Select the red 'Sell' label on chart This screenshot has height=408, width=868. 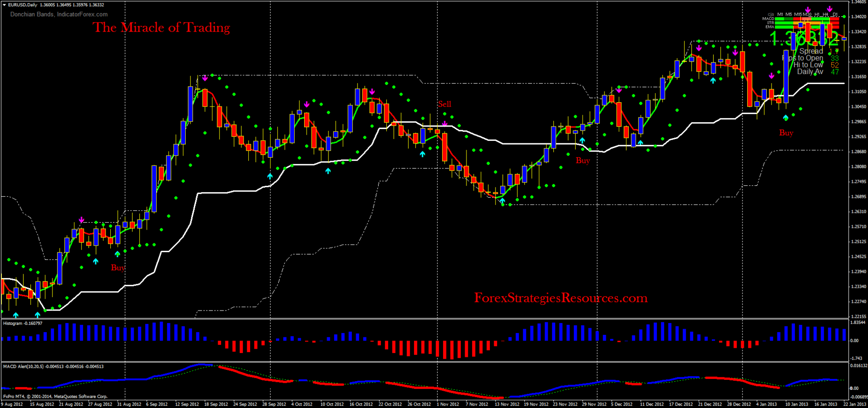point(445,104)
